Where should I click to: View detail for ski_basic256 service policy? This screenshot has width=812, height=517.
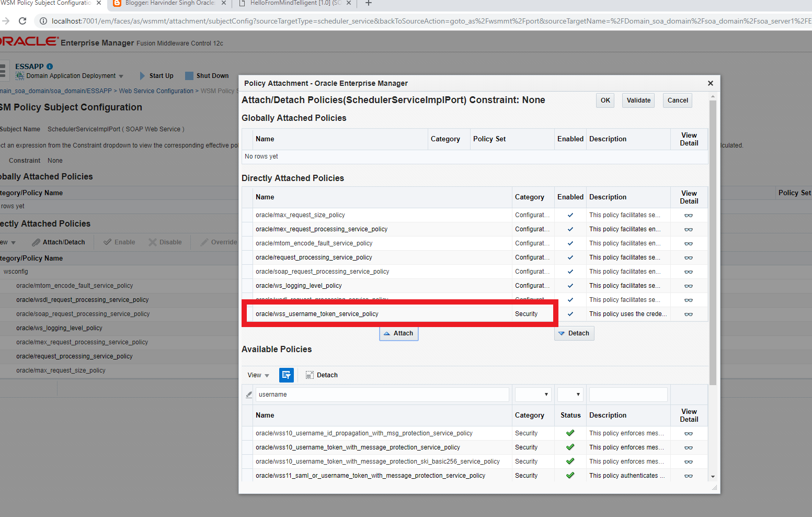(x=689, y=462)
